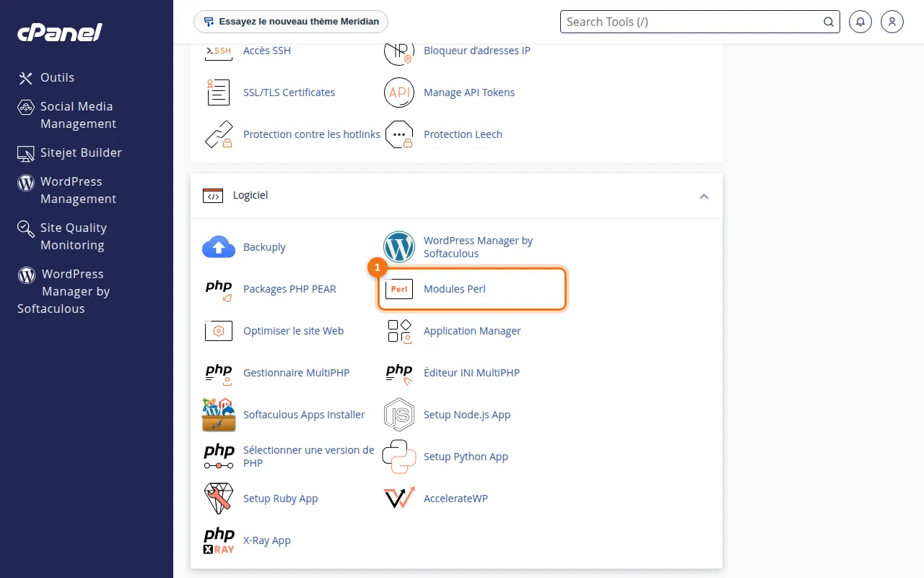The height and width of the screenshot is (578, 924).
Task: Click the notifications bell icon
Action: coord(860,22)
